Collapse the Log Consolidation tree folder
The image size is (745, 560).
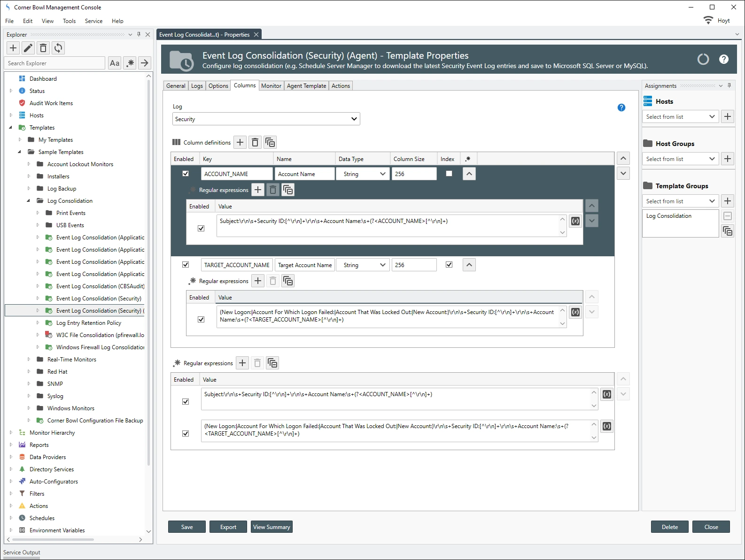[29, 201]
